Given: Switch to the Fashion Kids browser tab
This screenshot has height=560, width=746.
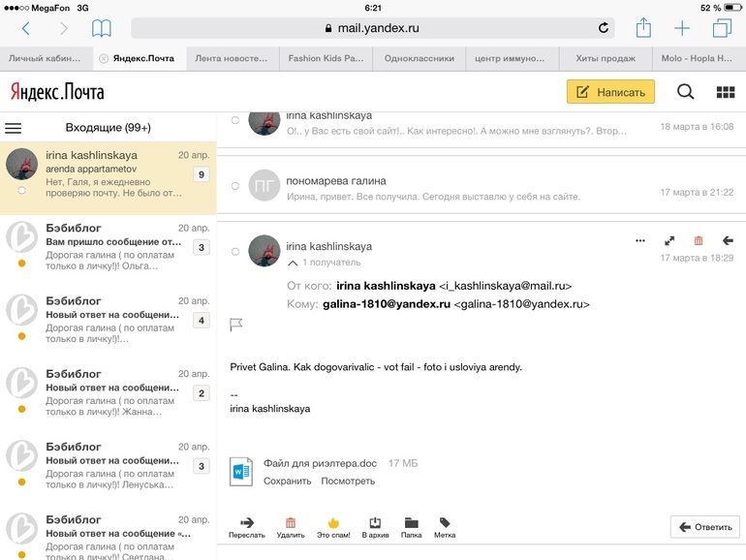Looking at the screenshot, I should click(x=326, y=58).
